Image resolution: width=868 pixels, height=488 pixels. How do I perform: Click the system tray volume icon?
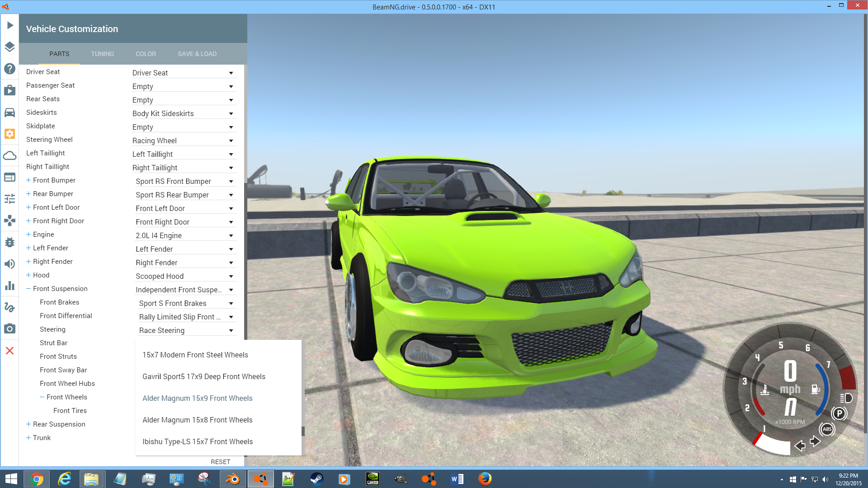pos(825,479)
